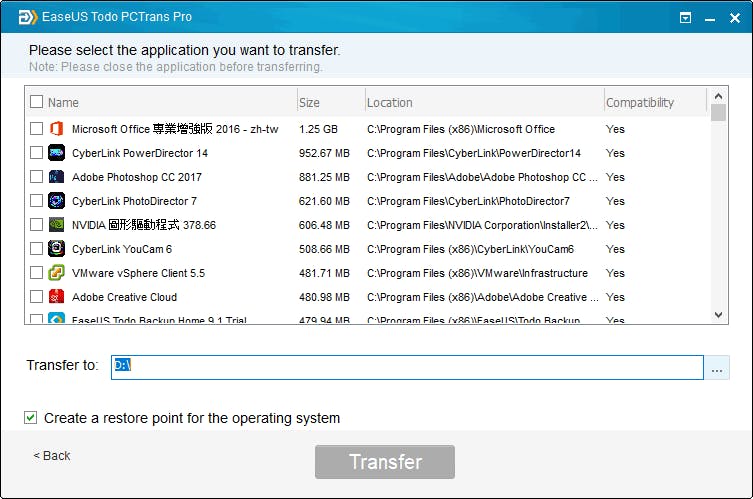
Task: Click the NVIDIA driver icon
Action: pos(56,225)
